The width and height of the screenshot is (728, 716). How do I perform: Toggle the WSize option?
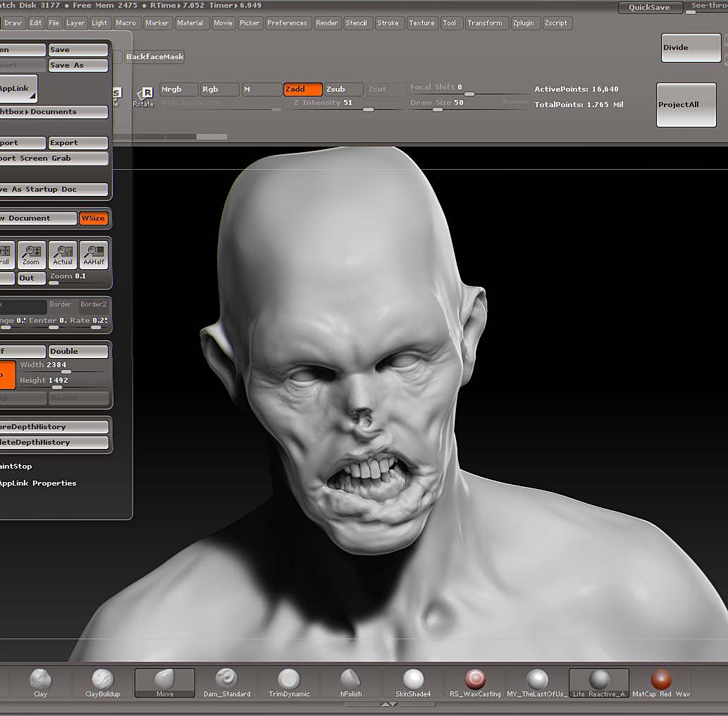click(93, 218)
